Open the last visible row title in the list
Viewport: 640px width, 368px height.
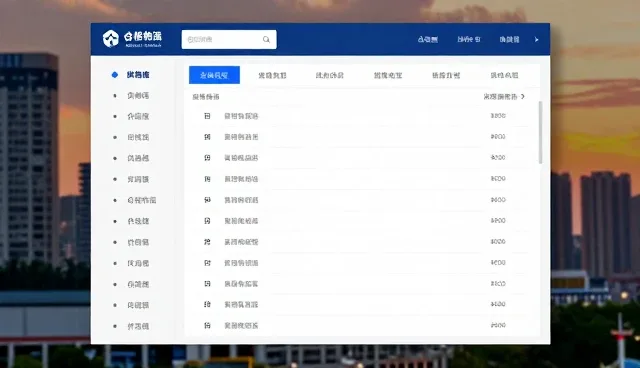click(x=241, y=326)
